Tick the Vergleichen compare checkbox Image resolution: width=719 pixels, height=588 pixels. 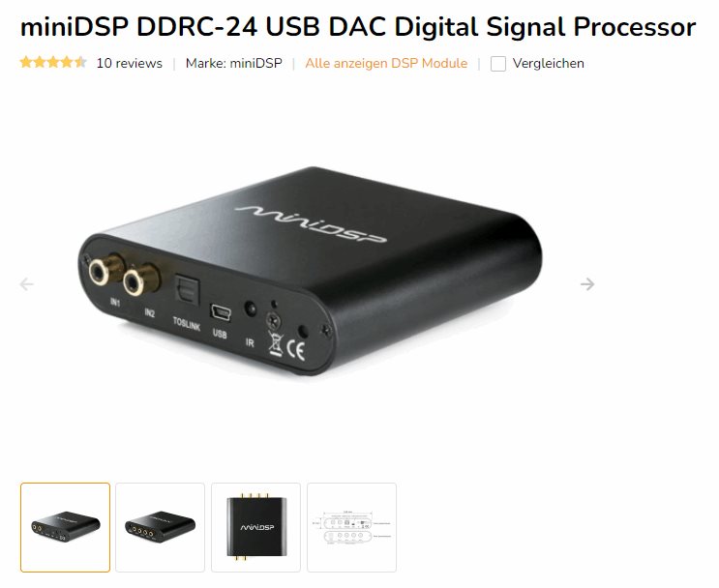498,64
